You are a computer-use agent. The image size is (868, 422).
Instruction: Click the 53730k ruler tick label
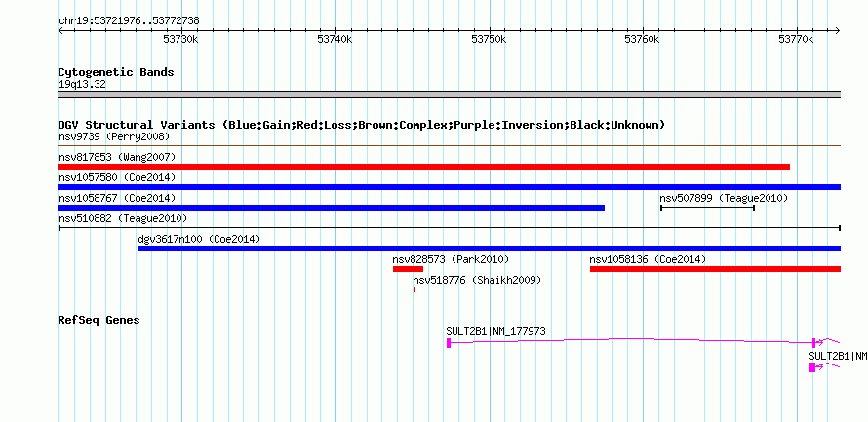point(181,39)
